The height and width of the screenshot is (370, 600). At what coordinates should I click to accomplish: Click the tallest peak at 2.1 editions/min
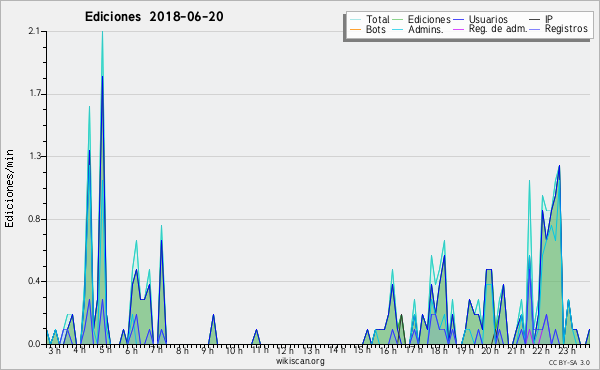(102, 32)
